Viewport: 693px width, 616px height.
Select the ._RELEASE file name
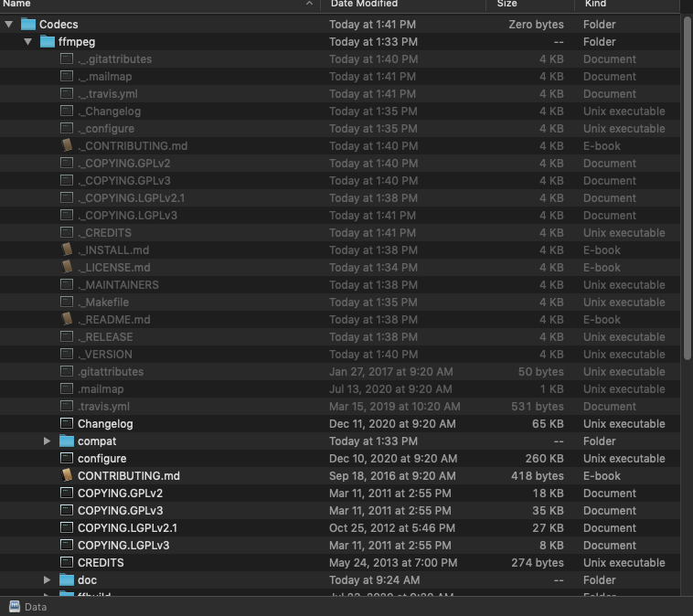tap(105, 336)
